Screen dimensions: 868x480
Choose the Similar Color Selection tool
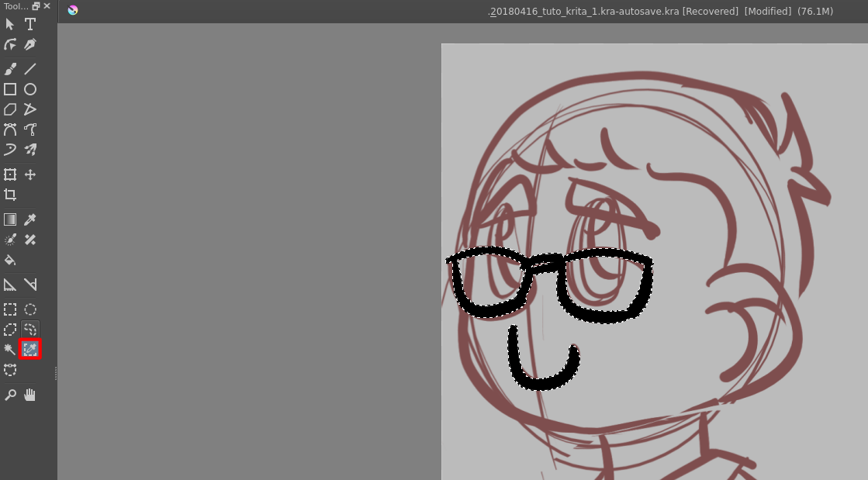pos(30,349)
